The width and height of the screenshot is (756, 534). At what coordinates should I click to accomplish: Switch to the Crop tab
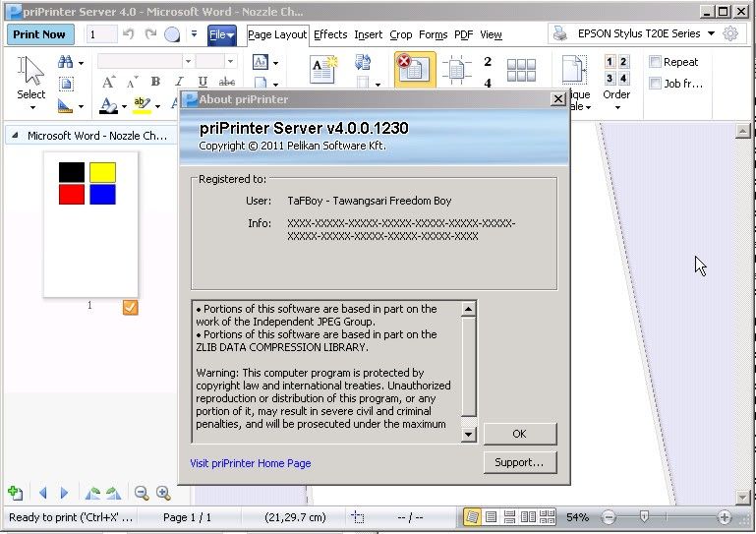[401, 34]
